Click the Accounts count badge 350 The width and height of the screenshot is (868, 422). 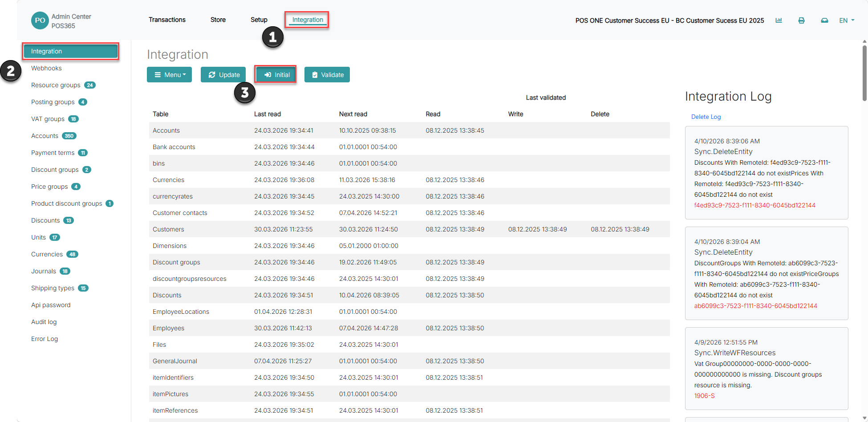[69, 136]
